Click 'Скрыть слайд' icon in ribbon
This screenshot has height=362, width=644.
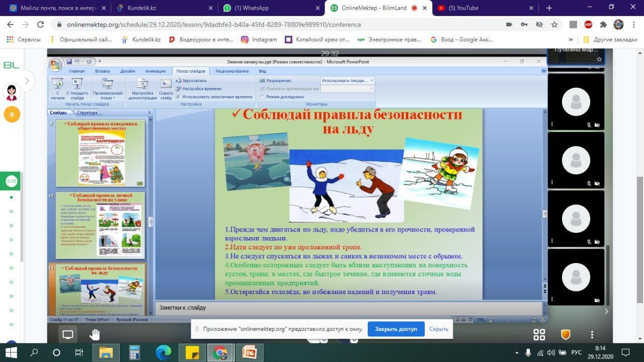point(166,89)
